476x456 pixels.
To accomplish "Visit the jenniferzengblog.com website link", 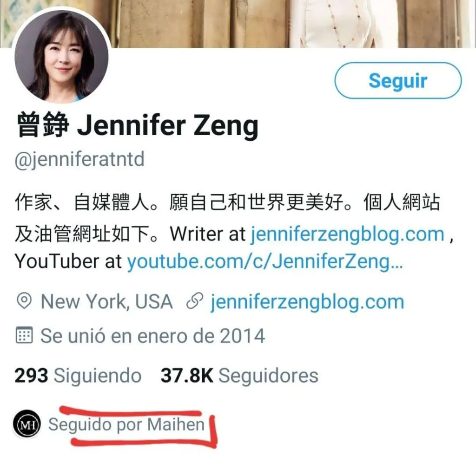I will pos(308,302).
